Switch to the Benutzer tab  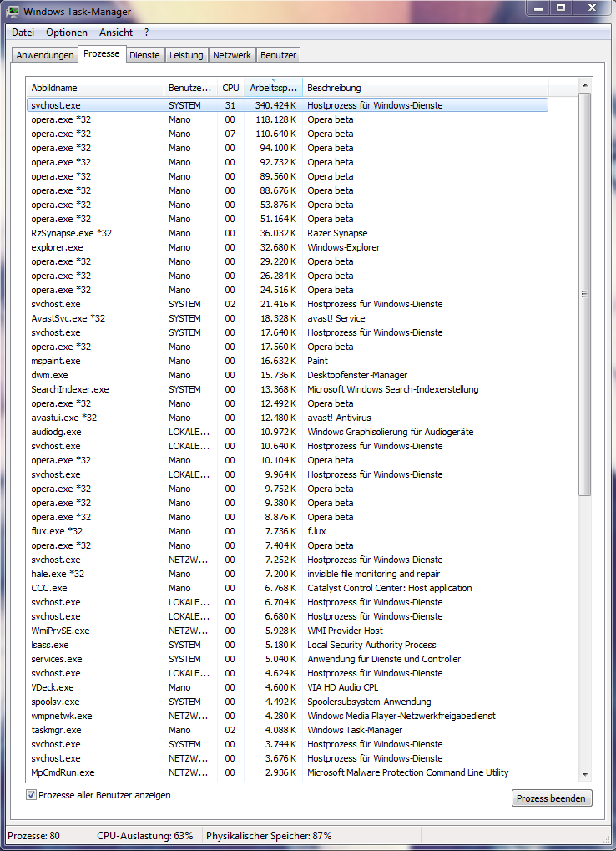point(278,55)
